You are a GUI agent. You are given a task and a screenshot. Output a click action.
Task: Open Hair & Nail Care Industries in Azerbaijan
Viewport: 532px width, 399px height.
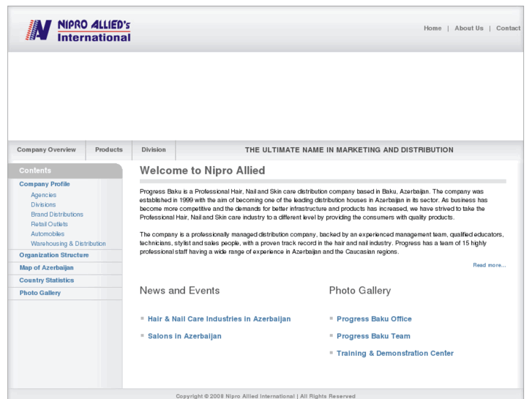point(220,319)
